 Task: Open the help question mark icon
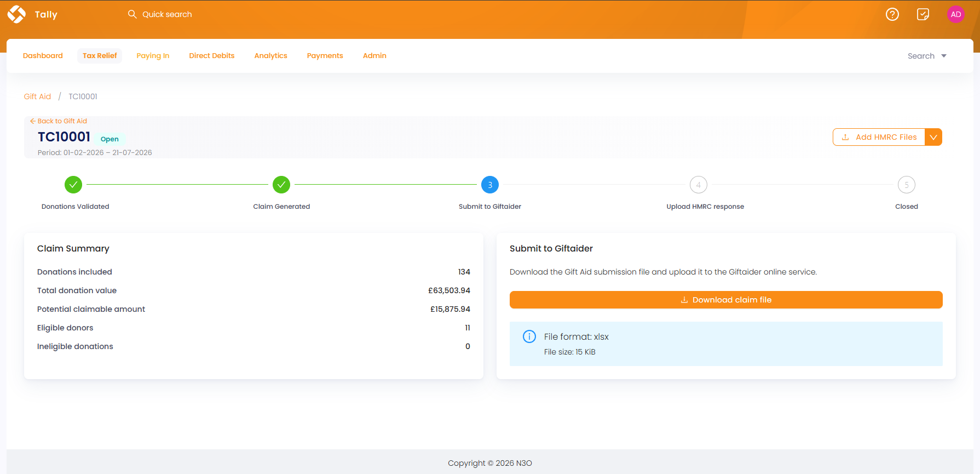(892, 14)
